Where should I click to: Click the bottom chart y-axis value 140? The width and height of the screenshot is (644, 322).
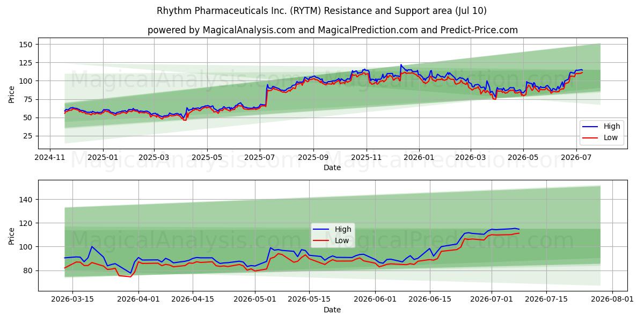tap(27, 200)
